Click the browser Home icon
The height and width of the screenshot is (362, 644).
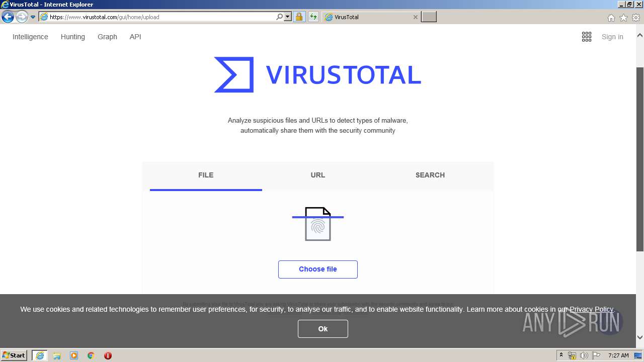[x=611, y=18]
